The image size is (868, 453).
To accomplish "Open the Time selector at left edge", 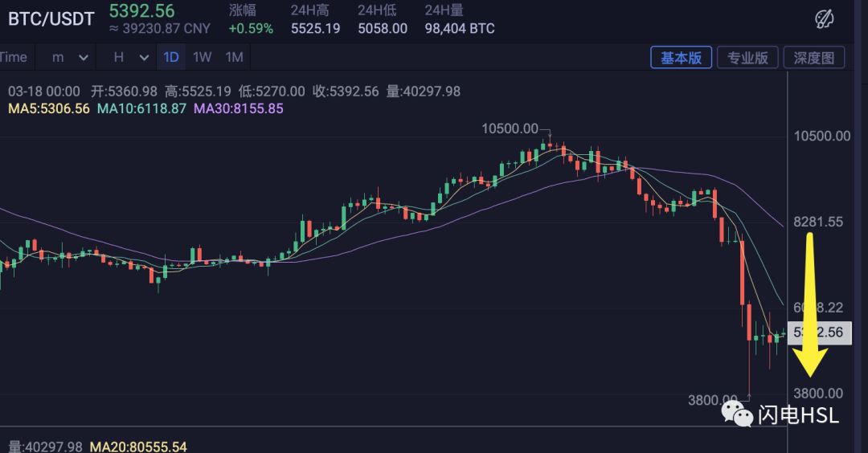I will click(x=14, y=57).
